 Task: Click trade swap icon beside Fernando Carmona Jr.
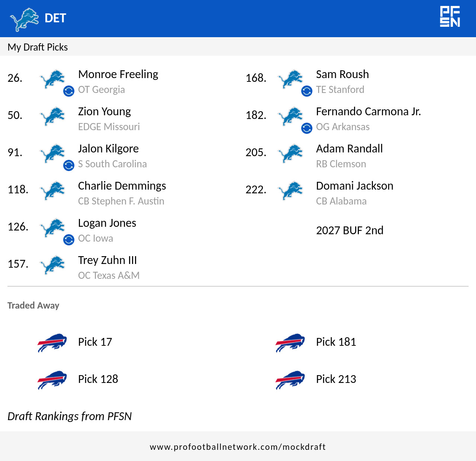307,128
